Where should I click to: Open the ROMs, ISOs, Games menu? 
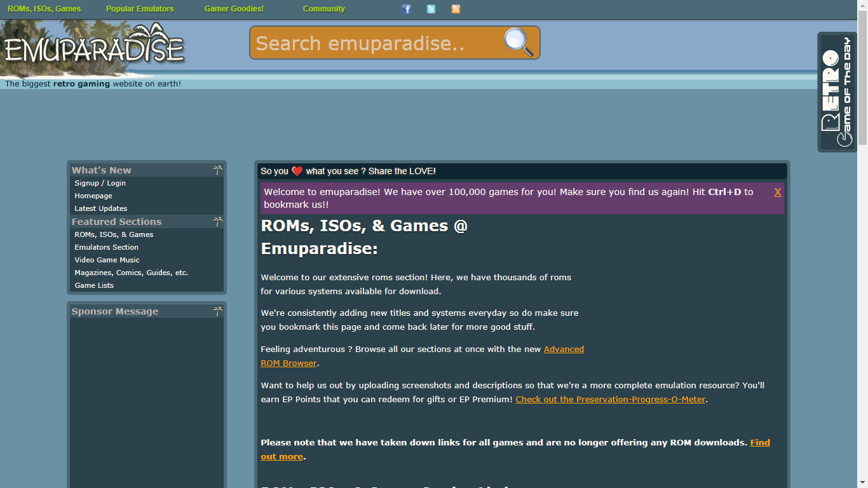[x=44, y=9]
